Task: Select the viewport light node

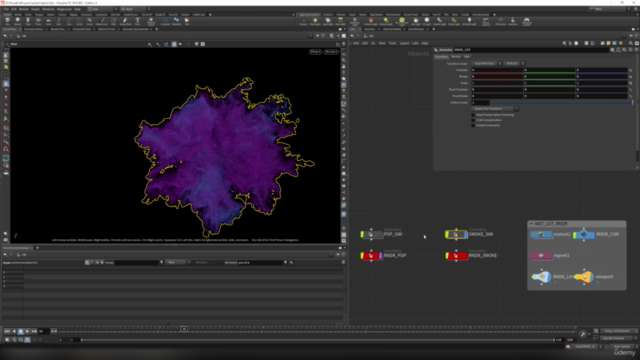Action: [x=584, y=277]
